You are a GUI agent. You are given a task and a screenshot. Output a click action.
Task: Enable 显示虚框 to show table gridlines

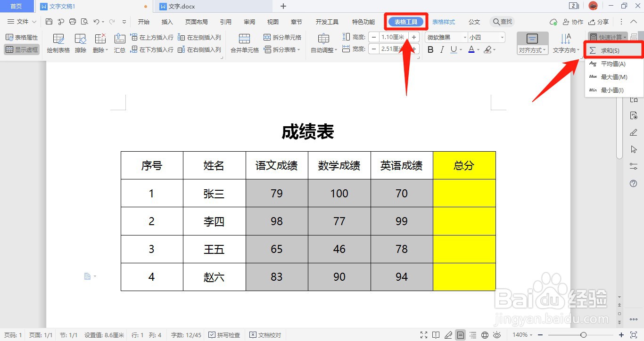click(x=22, y=49)
